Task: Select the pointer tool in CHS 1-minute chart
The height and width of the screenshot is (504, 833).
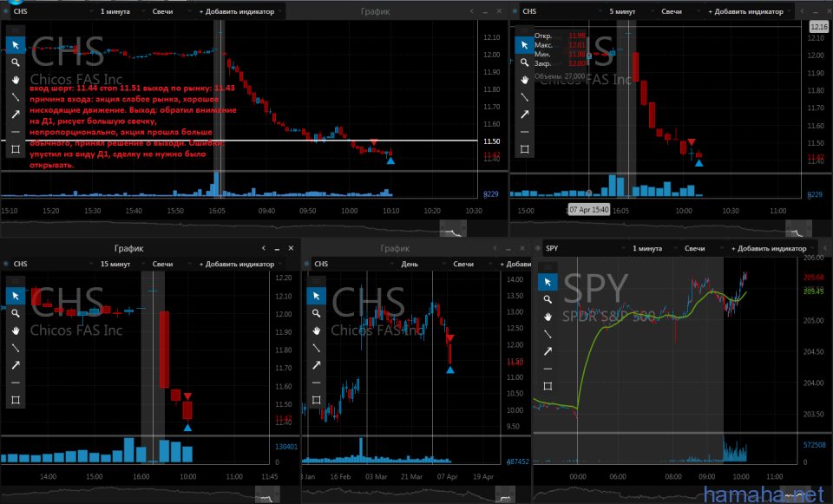Action: coord(16,45)
